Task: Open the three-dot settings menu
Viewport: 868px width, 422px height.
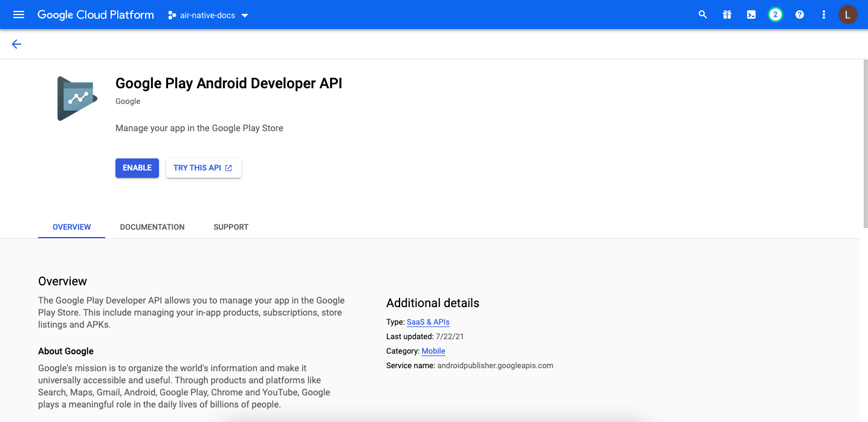Action: [823, 15]
